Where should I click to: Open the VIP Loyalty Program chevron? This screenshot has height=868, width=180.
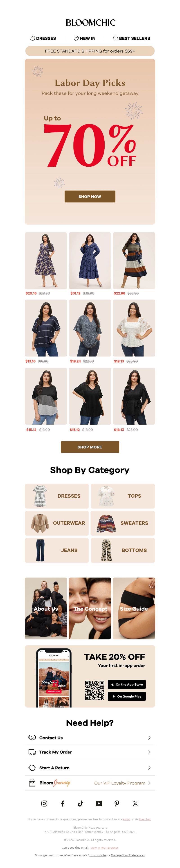(149, 783)
